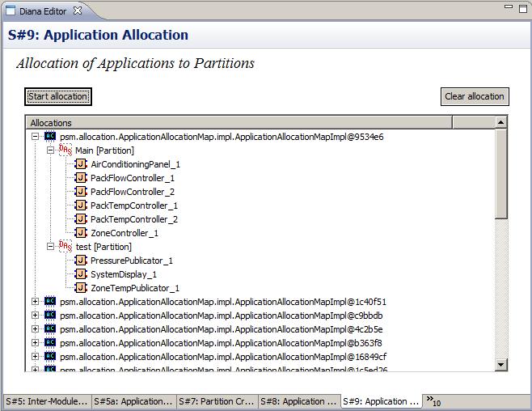Select the PackFlowController_1 entry

coord(133,178)
